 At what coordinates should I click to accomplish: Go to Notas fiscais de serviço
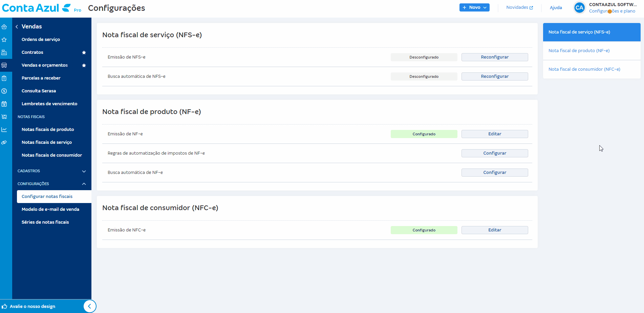click(47, 142)
